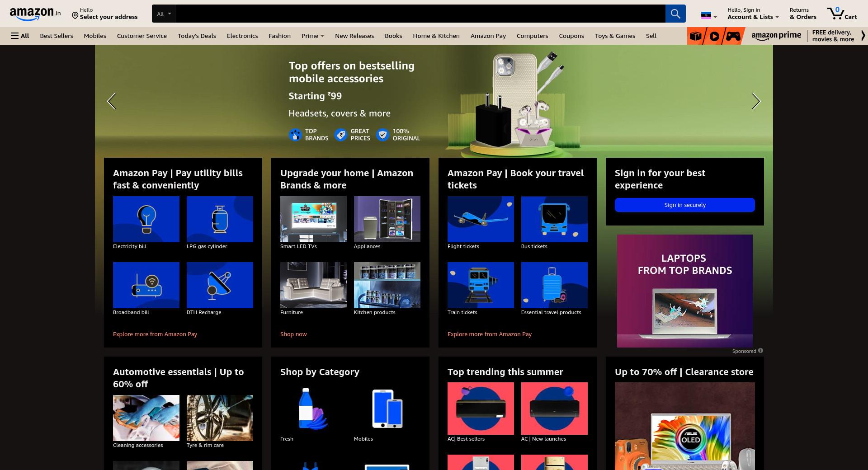This screenshot has height=470, width=868.
Task: Click the Great Prices tag badge icon
Action: (x=341, y=135)
